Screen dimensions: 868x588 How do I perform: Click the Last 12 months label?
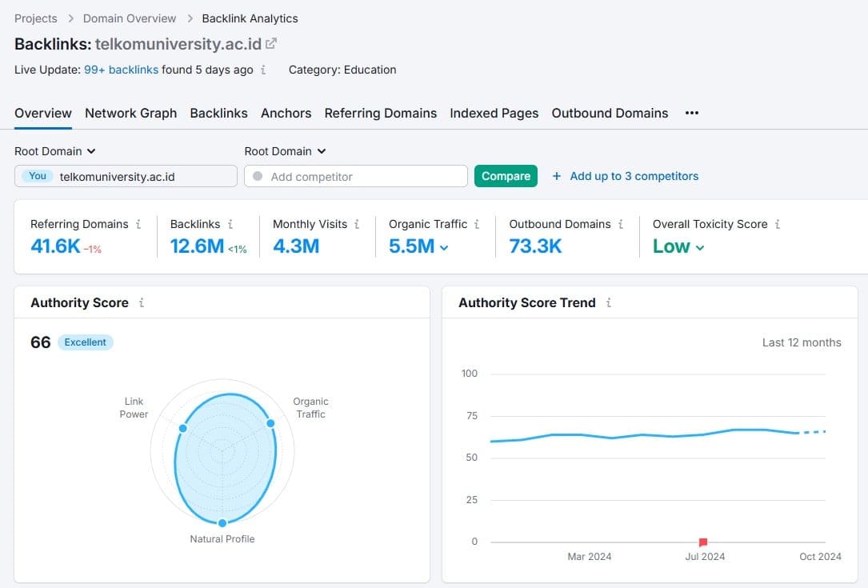tap(802, 342)
